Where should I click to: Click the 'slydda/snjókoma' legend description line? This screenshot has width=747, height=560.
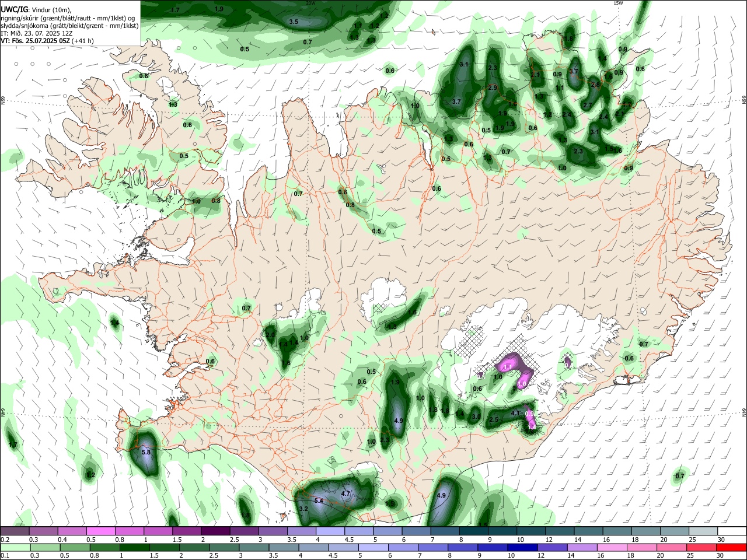click(x=69, y=26)
